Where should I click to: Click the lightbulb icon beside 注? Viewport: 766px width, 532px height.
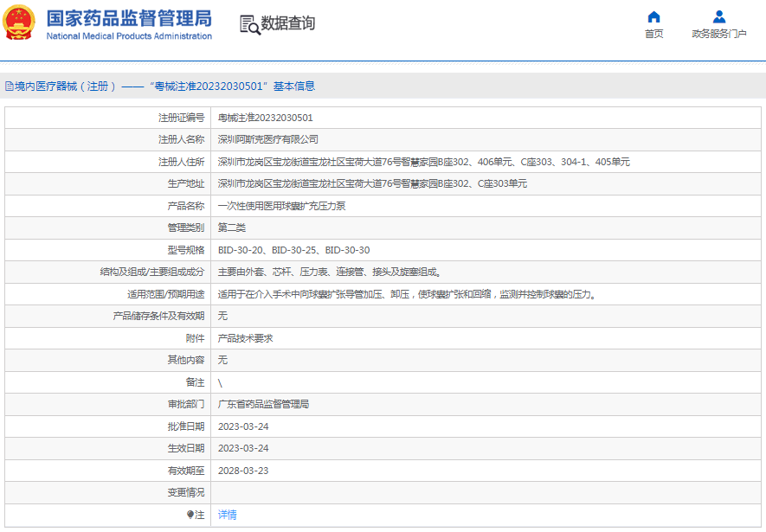click(x=190, y=515)
